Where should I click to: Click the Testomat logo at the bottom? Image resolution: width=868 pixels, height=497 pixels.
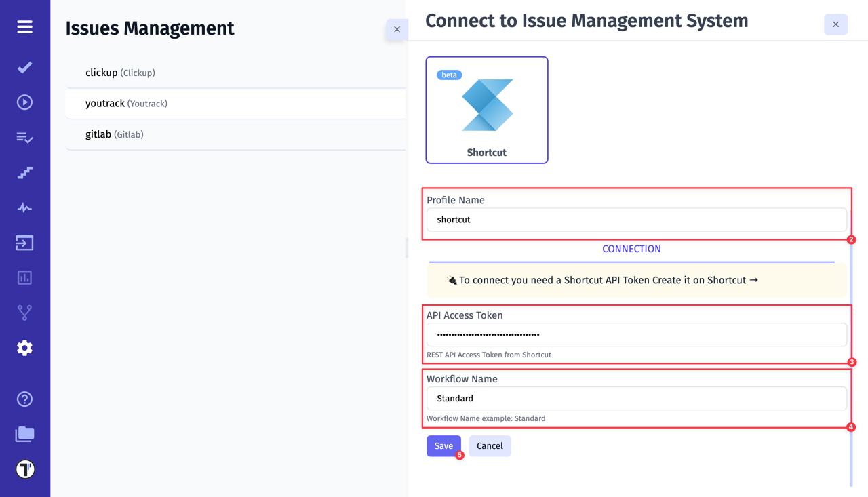pos(24,469)
